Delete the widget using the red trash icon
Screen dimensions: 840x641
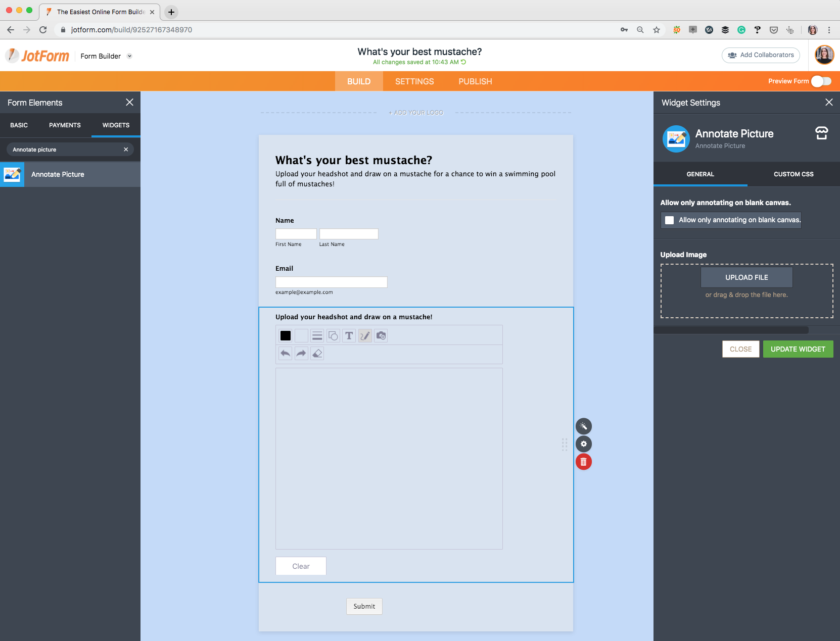tap(583, 462)
